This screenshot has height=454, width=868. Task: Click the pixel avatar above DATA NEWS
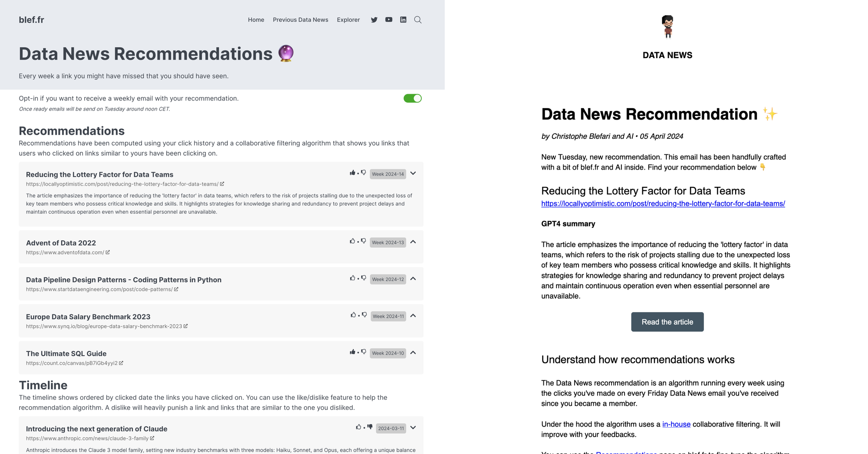point(667,26)
